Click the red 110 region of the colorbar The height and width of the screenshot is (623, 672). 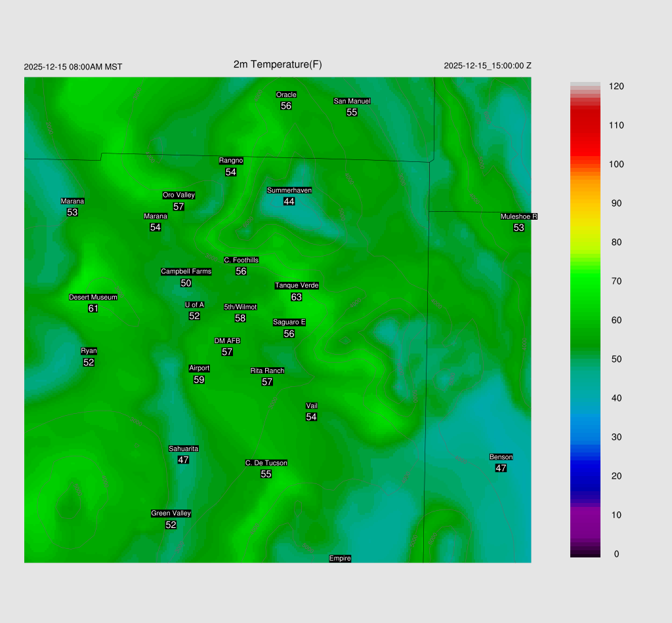585,125
